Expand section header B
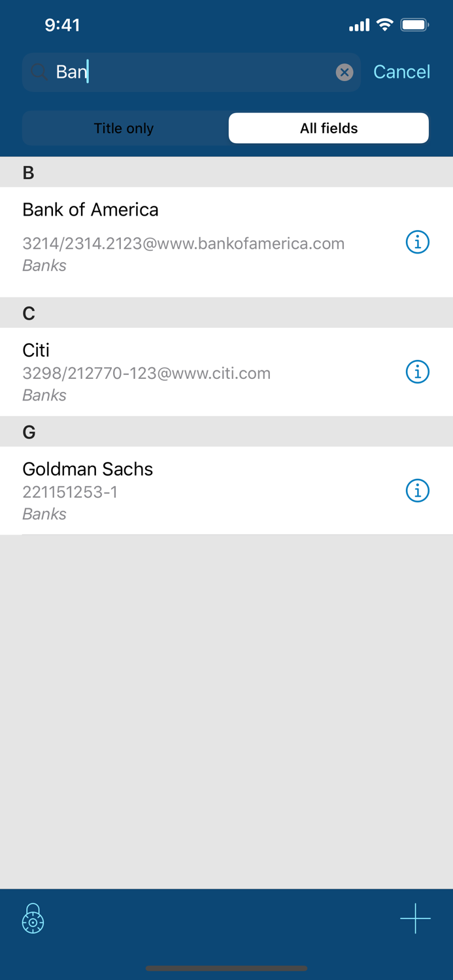This screenshot has height=980, width=453. pos(29,172)
